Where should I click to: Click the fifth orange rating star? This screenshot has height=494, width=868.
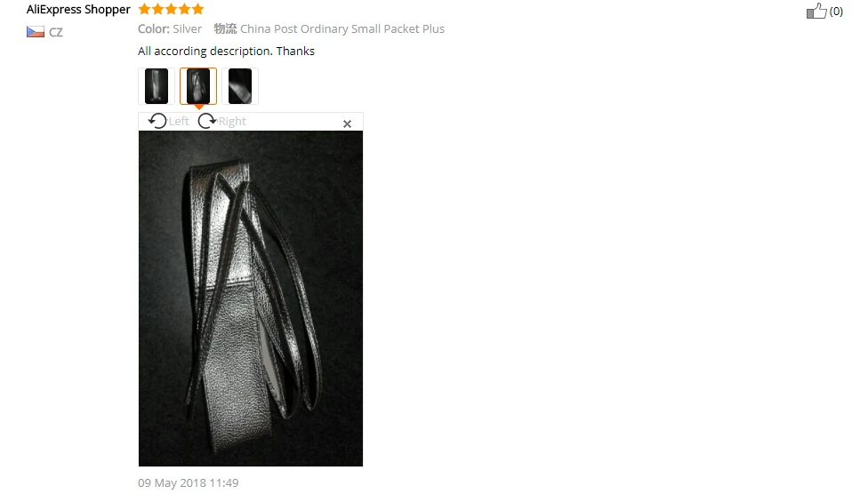click(197, 9)
